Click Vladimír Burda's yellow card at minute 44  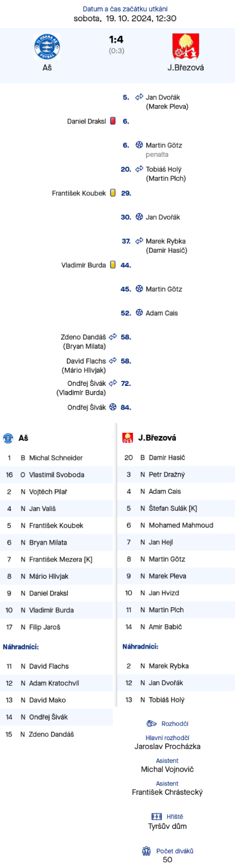click(x=113, y=265)
